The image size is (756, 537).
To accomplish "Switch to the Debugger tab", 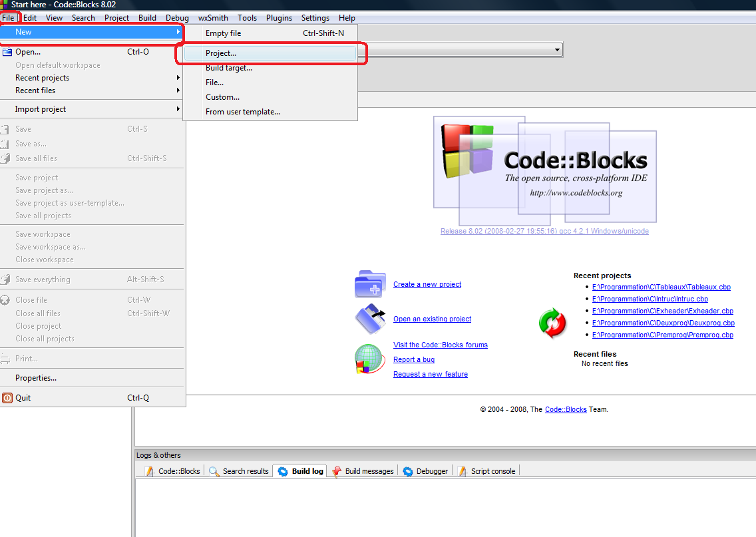I will pyautogui.click(x=425, y=471).
